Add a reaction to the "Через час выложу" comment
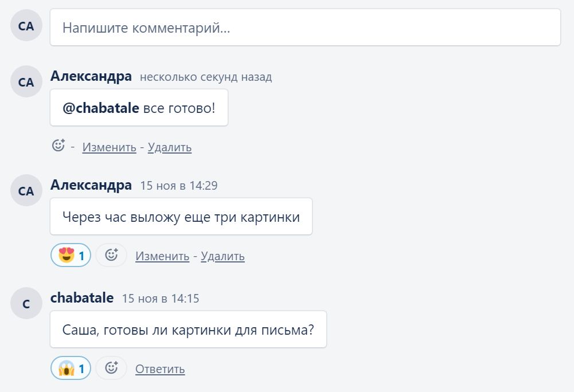This screenshot has height=392, width=574. click(111, 255)
